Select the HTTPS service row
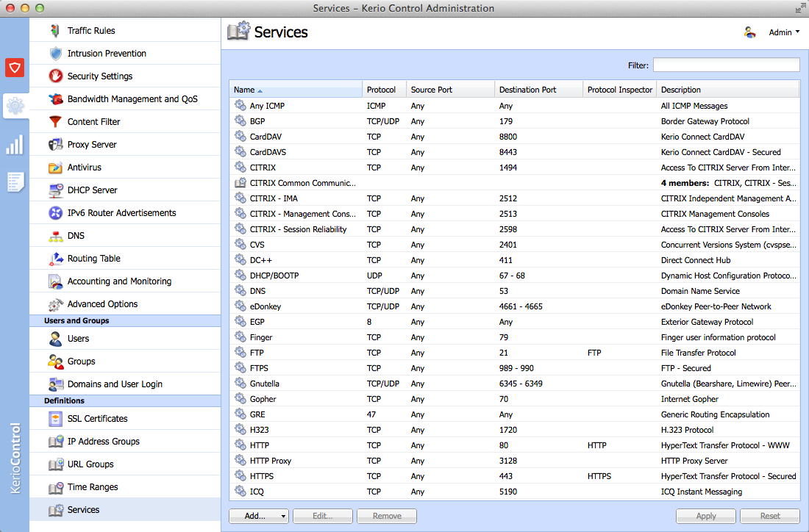The image size is (809, 532). 514,476
